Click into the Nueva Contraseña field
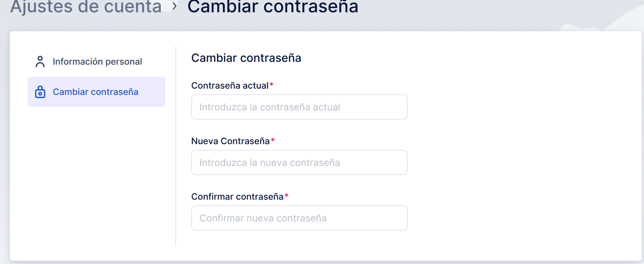Viewport: 644px width, 264px height. point(299,163)
